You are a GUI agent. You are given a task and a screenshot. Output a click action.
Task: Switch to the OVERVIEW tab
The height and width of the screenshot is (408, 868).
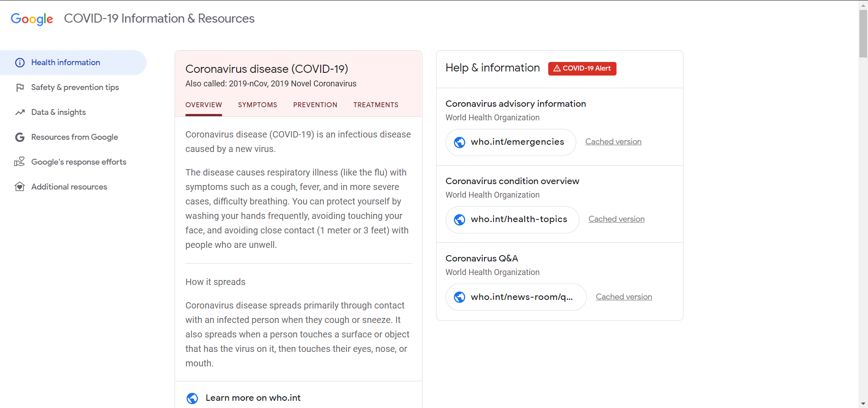pyautogui.click(x=204, y=105)
